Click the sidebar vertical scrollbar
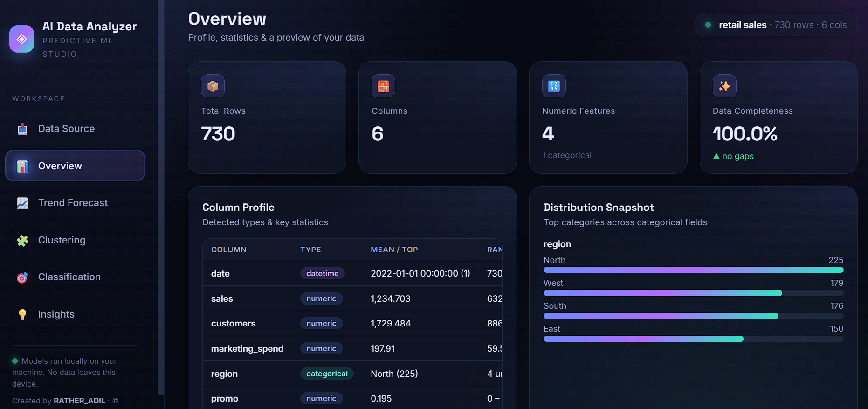The image size is (868, 409). 161,197
